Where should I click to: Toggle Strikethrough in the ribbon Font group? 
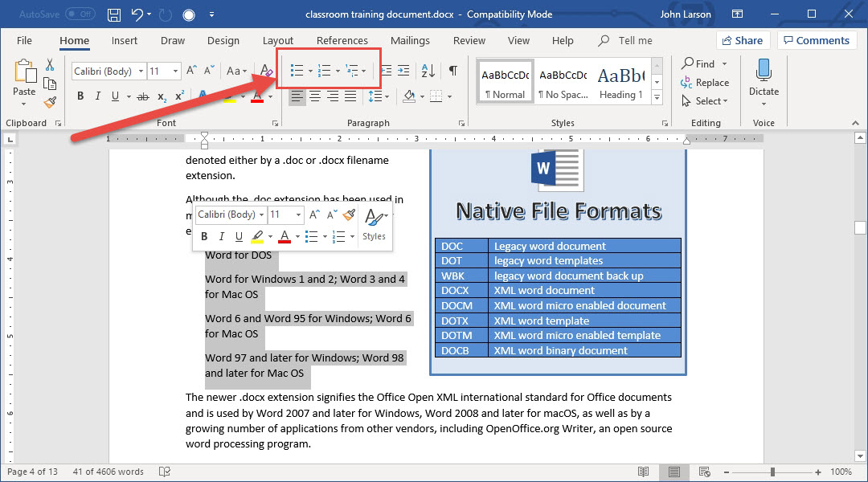[143, 97]
